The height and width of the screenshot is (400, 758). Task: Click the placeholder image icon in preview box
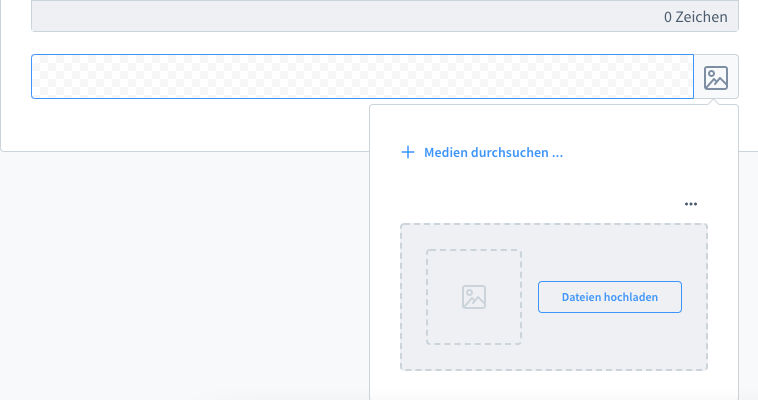coord(473,297)
